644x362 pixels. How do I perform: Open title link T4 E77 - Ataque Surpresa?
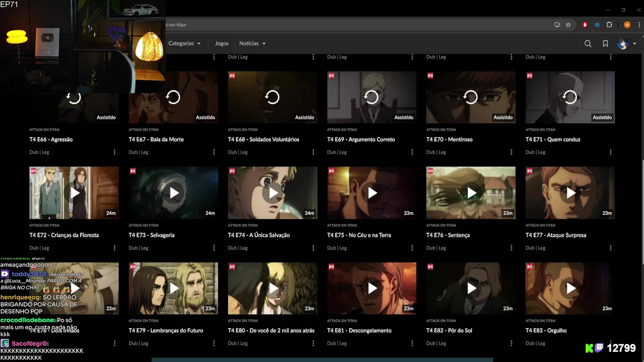pos(556,235)
